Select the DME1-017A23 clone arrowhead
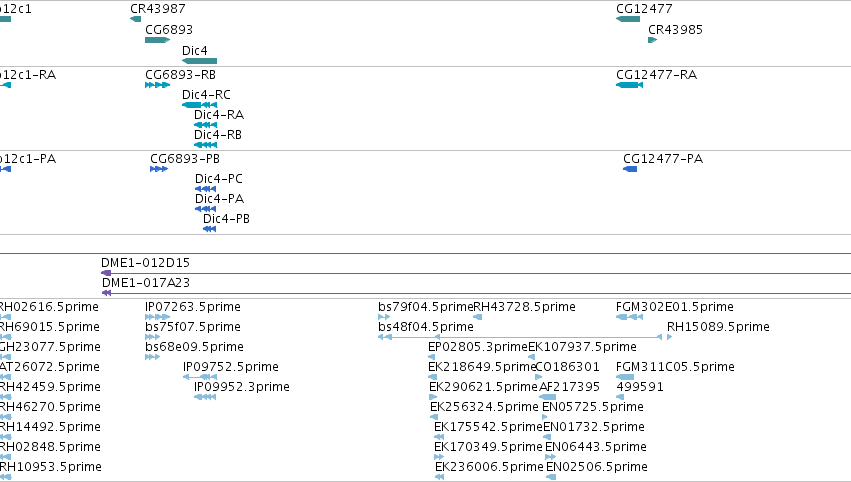The height and width of the screenshot is (482, 851). 106,293
